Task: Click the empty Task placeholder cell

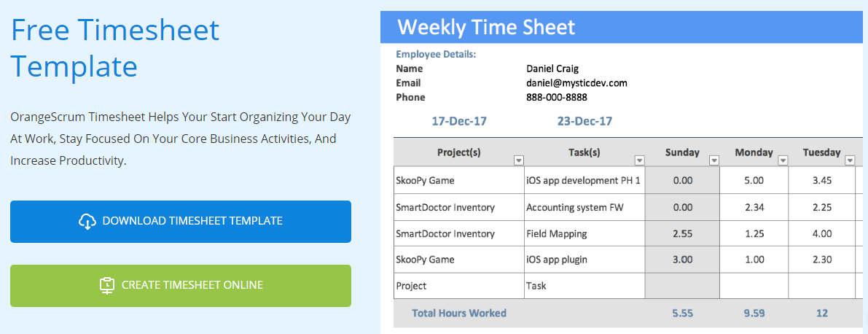Action: (x=585, y=287)
